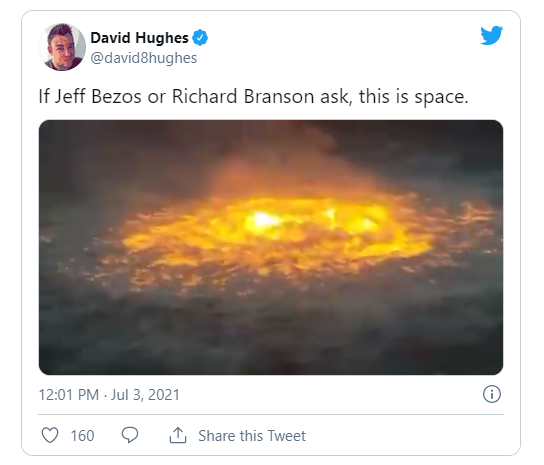The width and height of the screenshot is (544, 465).
Task: Click the blue verified badge
Action: pyautogui.click(x=200, y=38)
